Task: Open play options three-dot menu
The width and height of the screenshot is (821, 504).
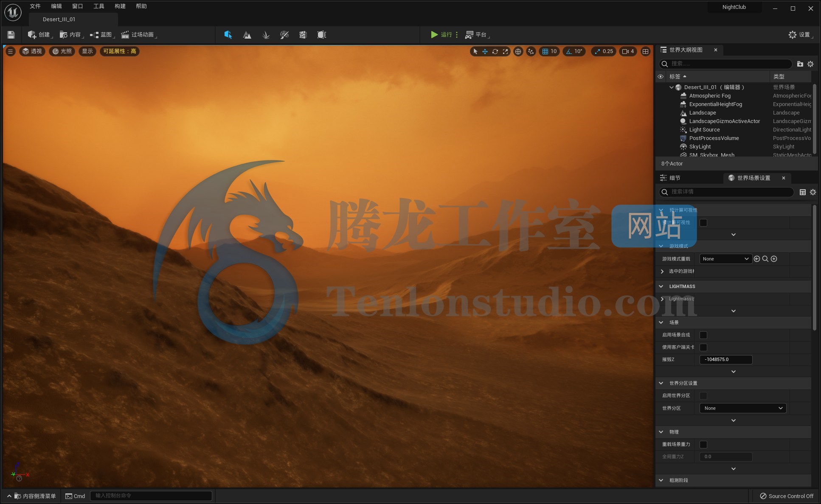Action: [x=457, y=35]
